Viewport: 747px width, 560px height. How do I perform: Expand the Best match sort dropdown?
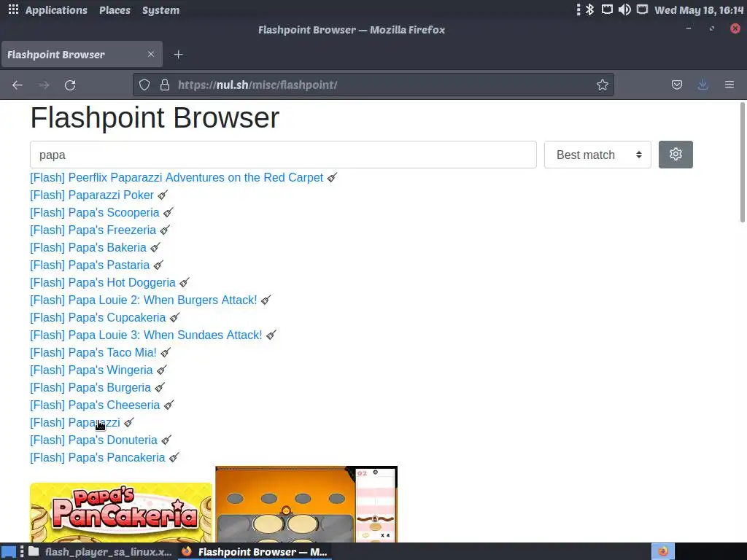[597, 155]
